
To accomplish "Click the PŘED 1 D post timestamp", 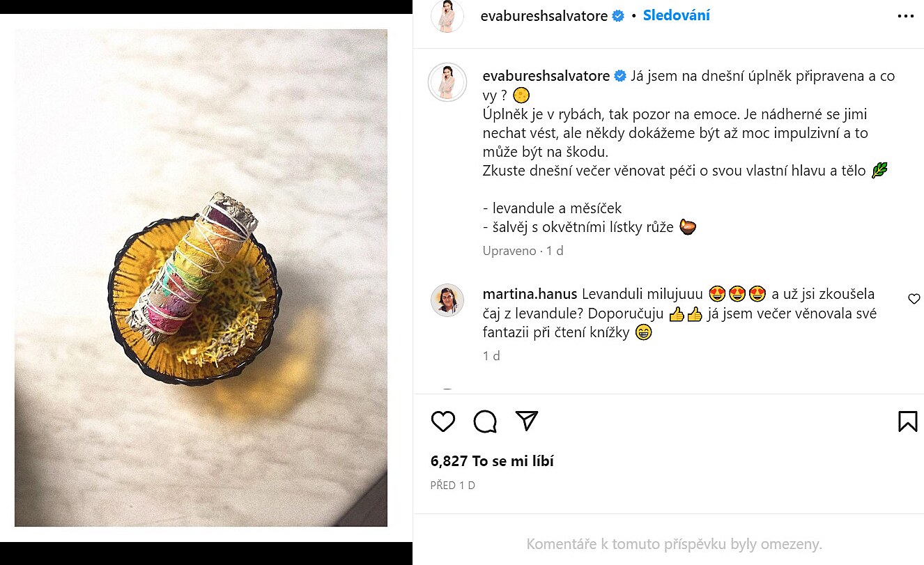I will coord(453,486).
